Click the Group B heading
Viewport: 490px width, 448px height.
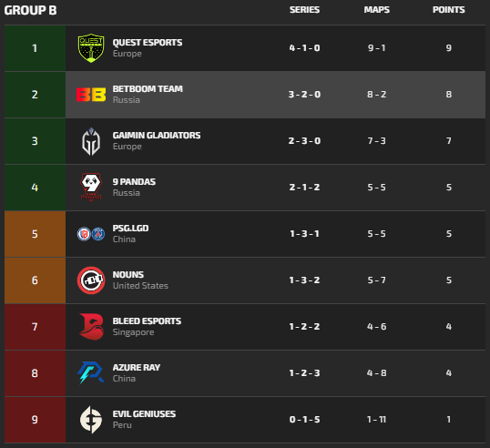(30, 10)
